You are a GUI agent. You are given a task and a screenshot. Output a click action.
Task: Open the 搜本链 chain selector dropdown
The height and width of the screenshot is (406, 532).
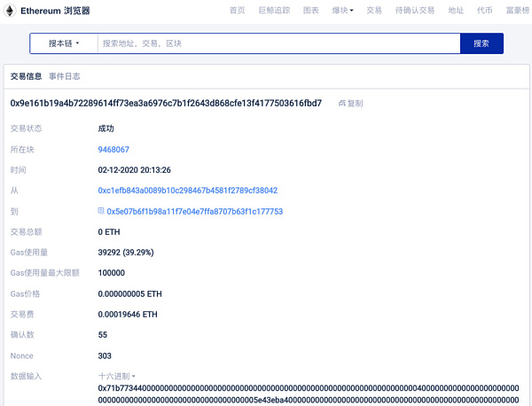point(63,43)
